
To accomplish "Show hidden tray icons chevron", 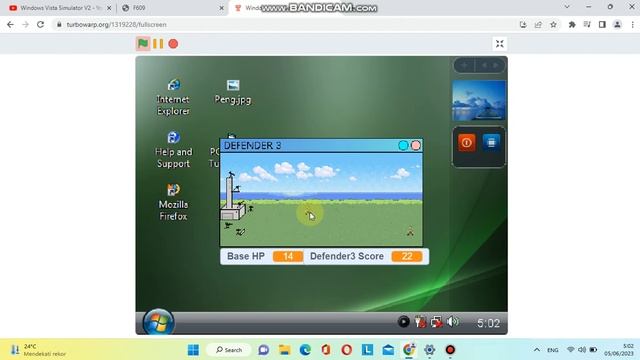I will click(537, 350).
